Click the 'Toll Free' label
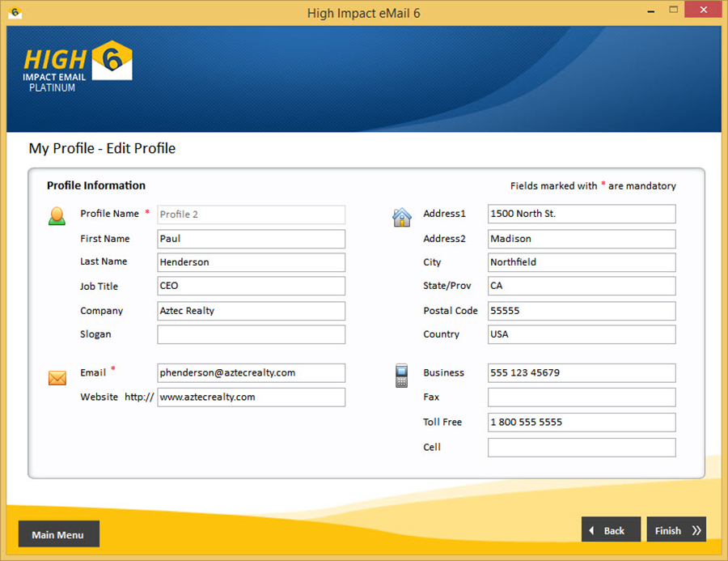 [x=442, y=422]
